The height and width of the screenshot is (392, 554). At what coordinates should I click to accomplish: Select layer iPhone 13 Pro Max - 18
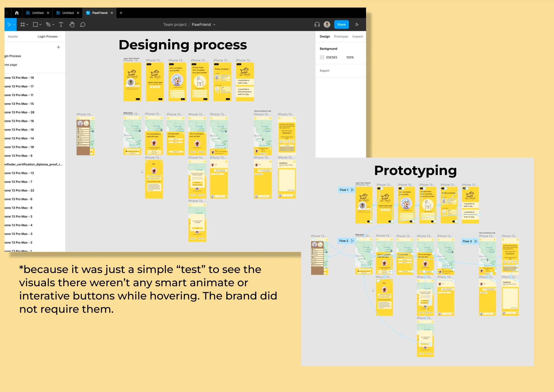[x=35, y=121]
